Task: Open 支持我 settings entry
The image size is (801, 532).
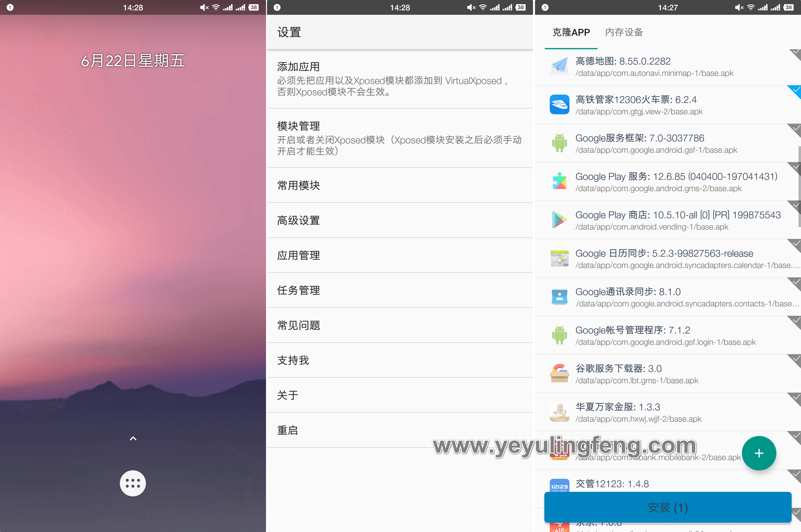Action: point(400,360)
